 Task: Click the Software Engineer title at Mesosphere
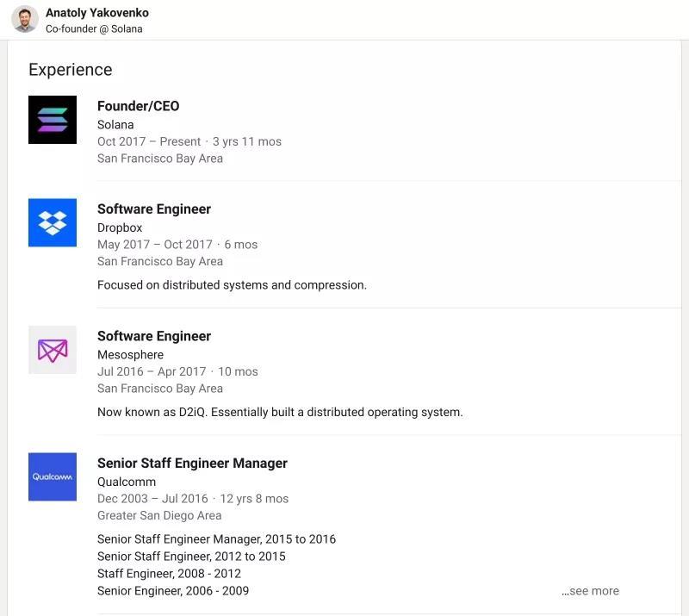[x=153, y=336]
